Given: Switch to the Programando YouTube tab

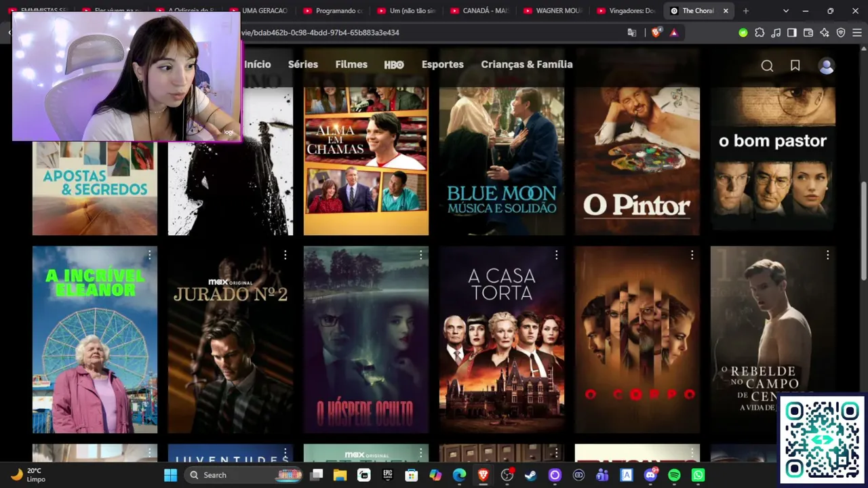Looking at the screenshot, I should pos(333,11).
